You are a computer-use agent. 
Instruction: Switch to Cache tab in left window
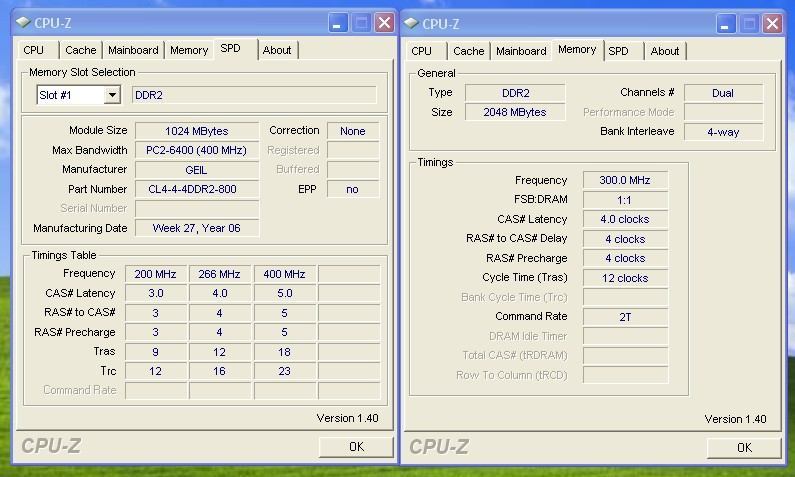[x=81, y=50]
